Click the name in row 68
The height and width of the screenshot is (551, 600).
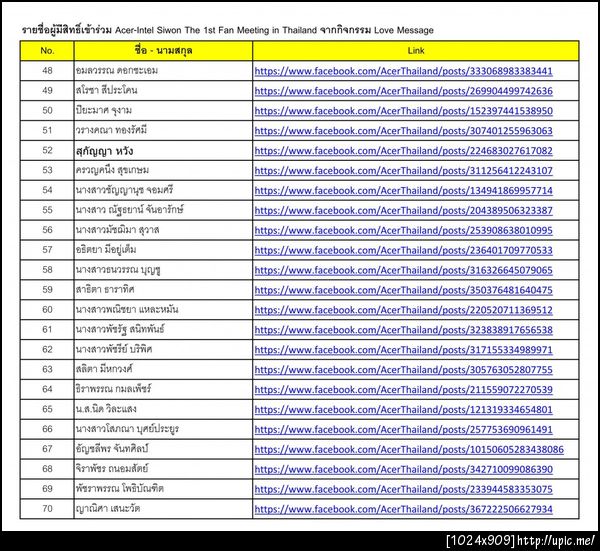(x=112, y=468)
